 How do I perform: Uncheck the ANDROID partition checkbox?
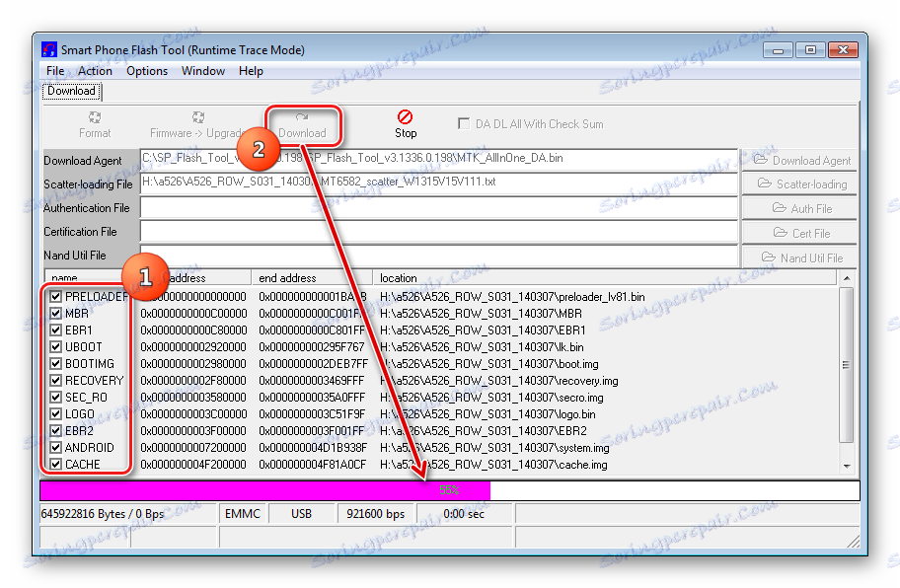coord(55,448)
